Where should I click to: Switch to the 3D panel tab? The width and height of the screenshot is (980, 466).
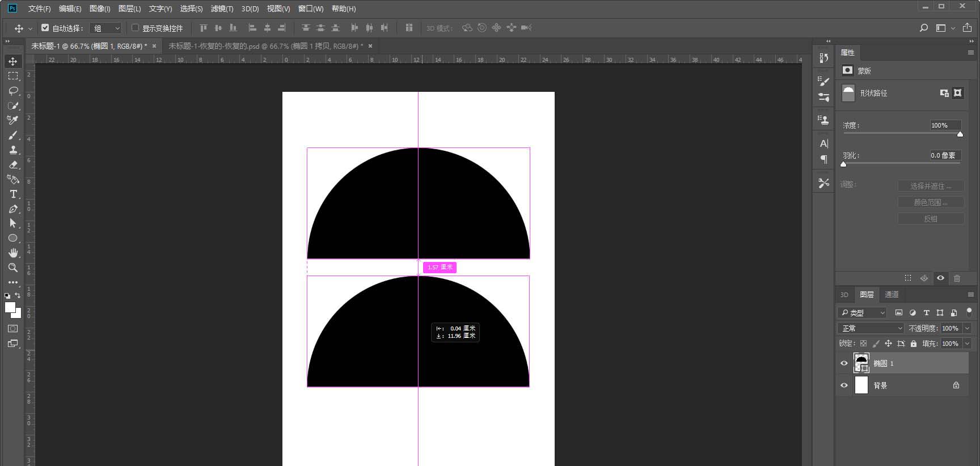pyautogui.click(x=844, y=294)
